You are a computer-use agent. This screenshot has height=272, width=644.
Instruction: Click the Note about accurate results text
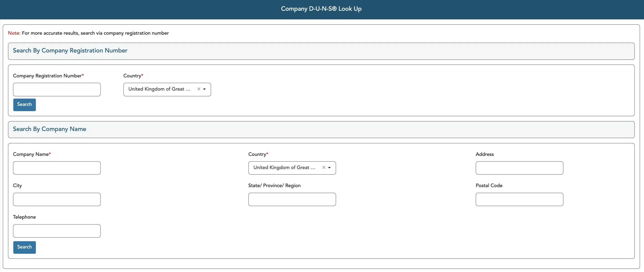pyautogui.click(x=88, y=33)
